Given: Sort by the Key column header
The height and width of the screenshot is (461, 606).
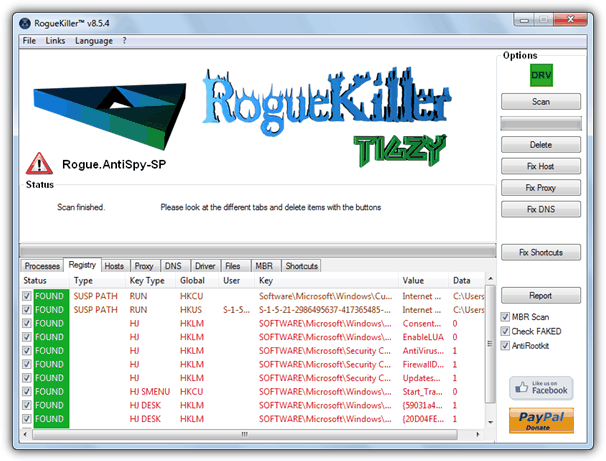Looking at the screenshot, I should tap(326, 281).
